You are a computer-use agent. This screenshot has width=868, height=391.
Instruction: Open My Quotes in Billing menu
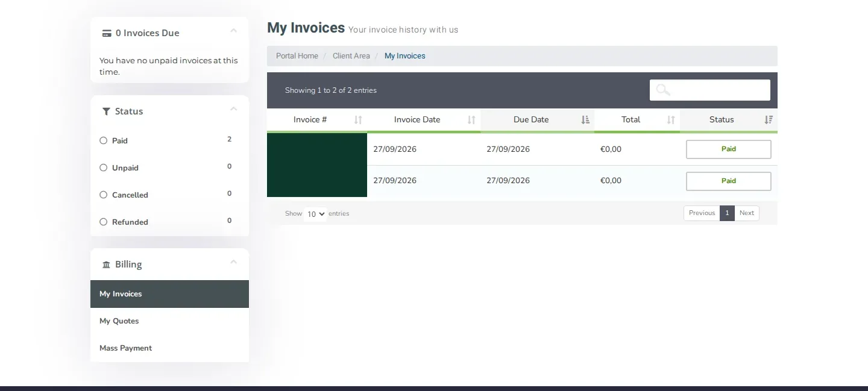pos(169,321)
